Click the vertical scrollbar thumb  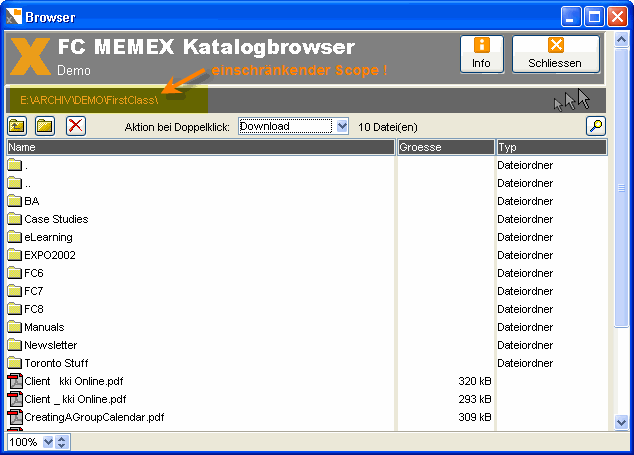(621, 188)
